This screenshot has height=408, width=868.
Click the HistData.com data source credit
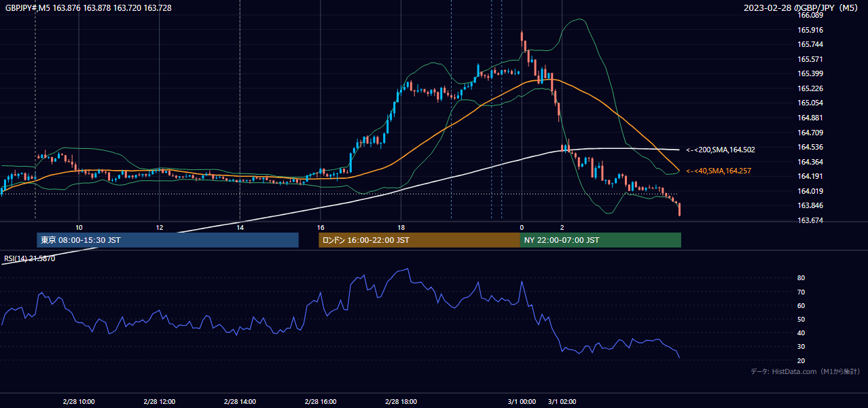805,371
